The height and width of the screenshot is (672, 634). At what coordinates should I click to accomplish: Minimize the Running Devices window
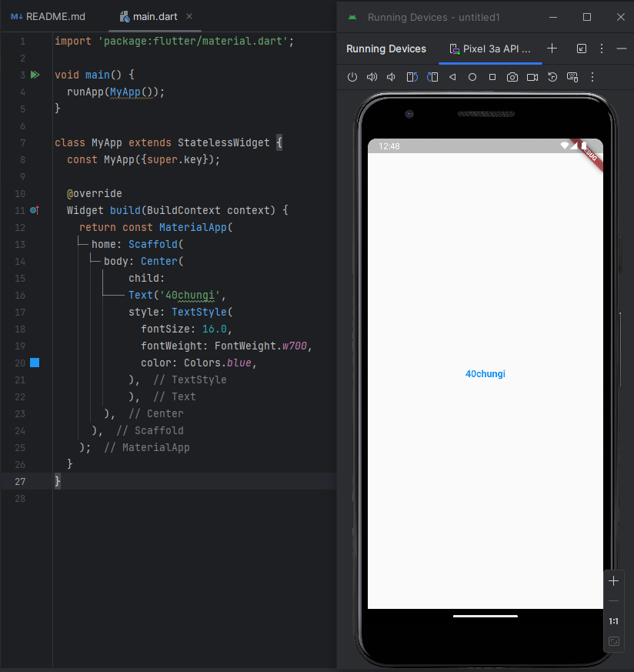pyautogui.click(x=553, y=17)
